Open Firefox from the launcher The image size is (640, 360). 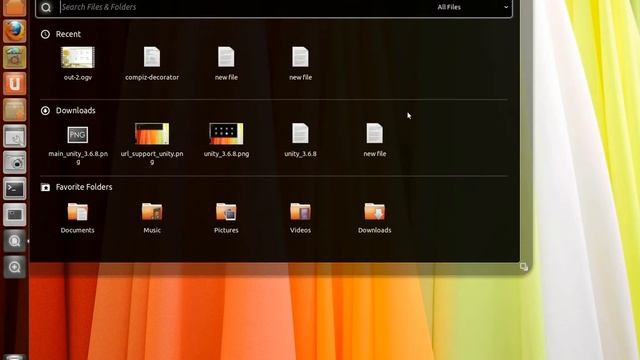point(15,31)
